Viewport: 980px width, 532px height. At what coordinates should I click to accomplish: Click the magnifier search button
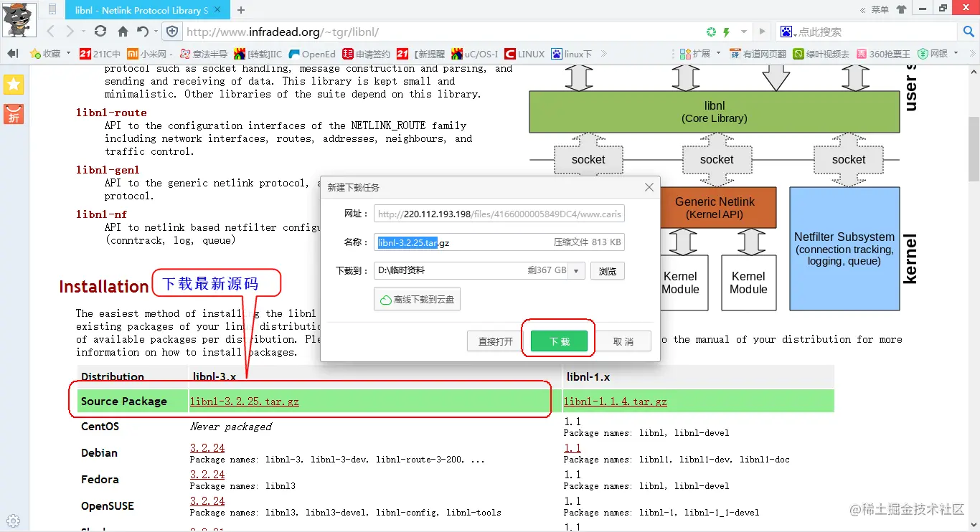coord(968,32)
